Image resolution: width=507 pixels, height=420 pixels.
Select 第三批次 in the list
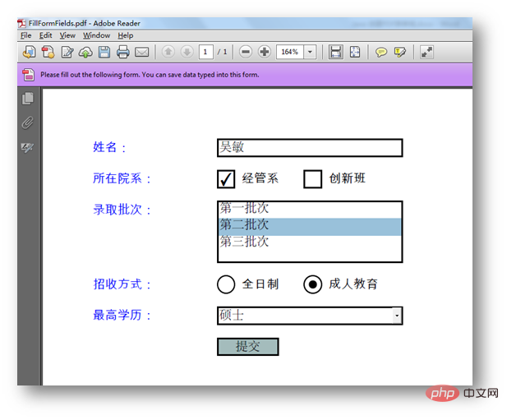point(310,242)
